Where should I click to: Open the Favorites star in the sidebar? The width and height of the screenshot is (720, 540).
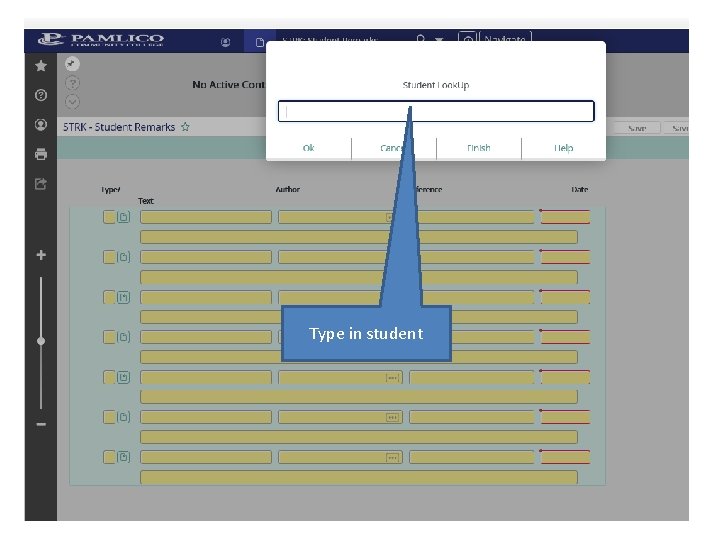point(41,66)
